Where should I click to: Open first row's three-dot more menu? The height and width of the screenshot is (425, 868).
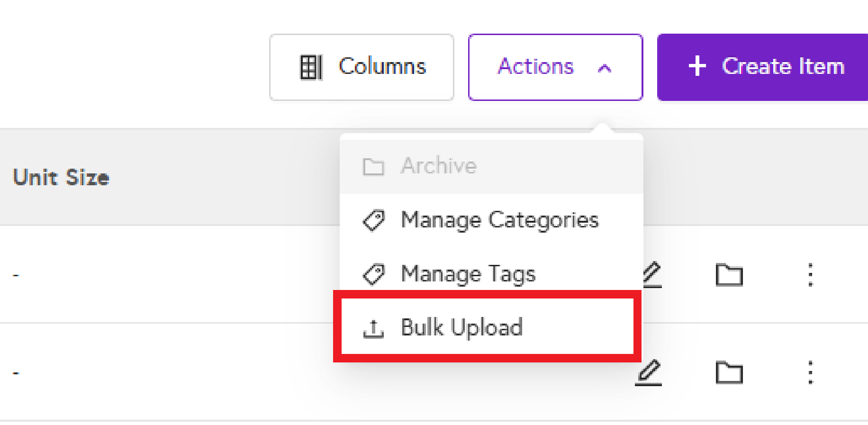coord(811,275)
